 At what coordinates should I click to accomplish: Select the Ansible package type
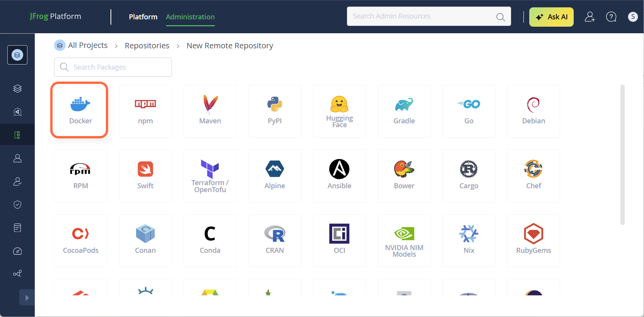pyautogui.click(x=340, y=176)
